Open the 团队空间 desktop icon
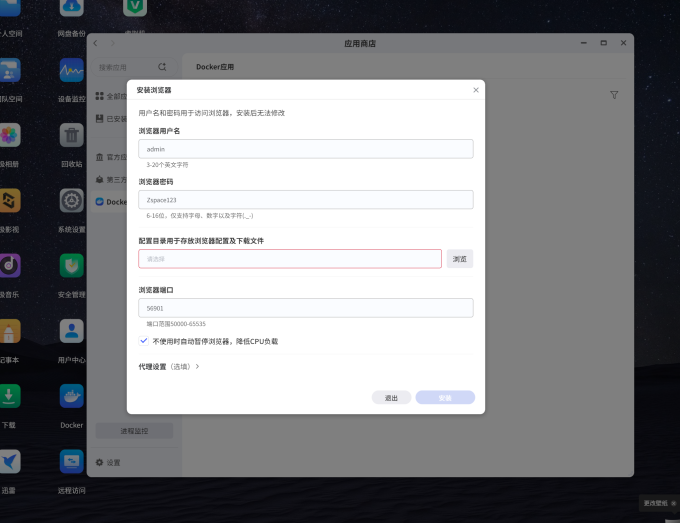680x523 pixels. pyautogui.click(x=10, y=70)
